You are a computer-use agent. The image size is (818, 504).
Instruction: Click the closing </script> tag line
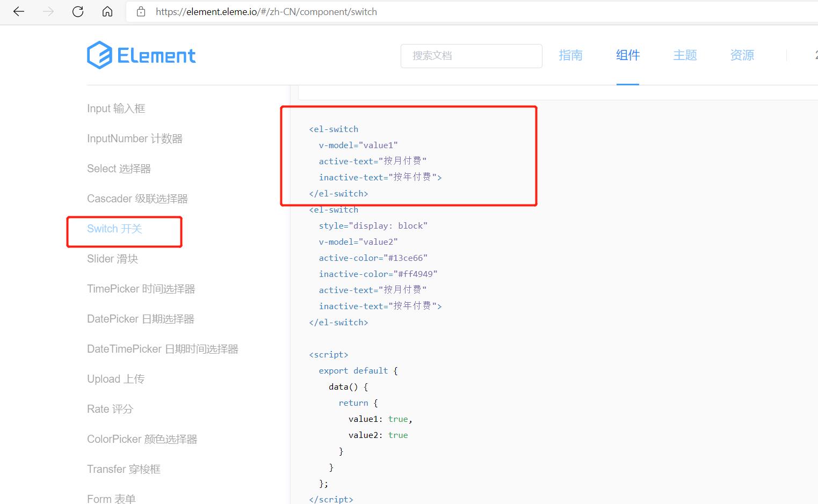[331, 499]
